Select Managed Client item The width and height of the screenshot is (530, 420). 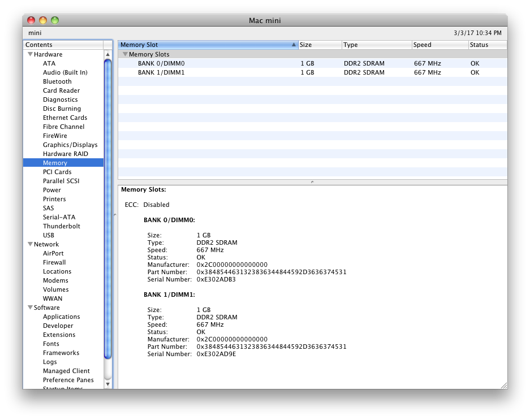tap(66, 371)
